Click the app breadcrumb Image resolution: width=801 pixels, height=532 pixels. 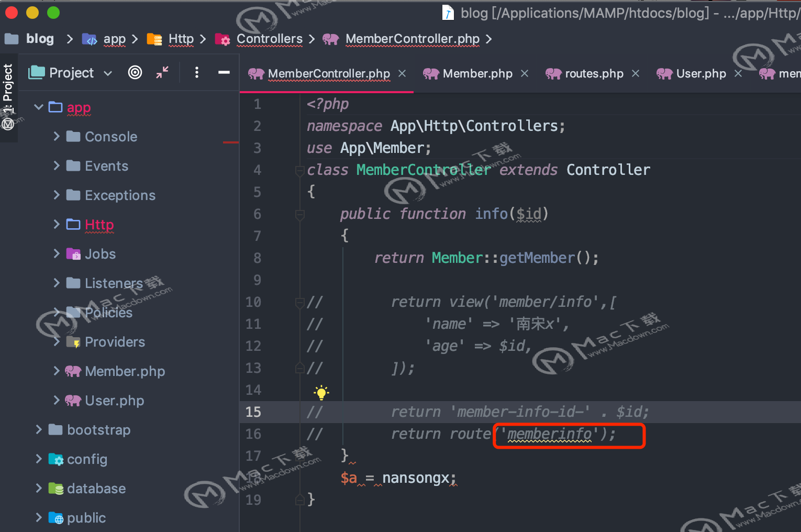(114, 39)
